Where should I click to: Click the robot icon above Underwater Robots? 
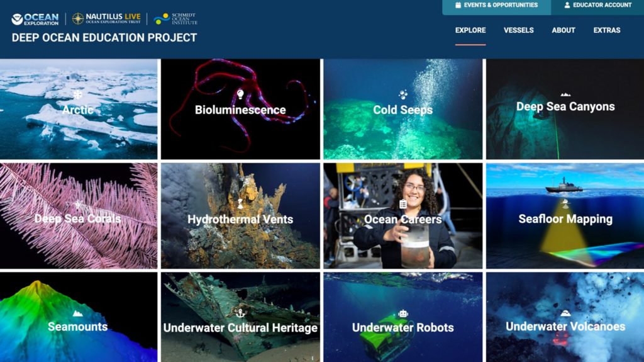click(403, 314)
